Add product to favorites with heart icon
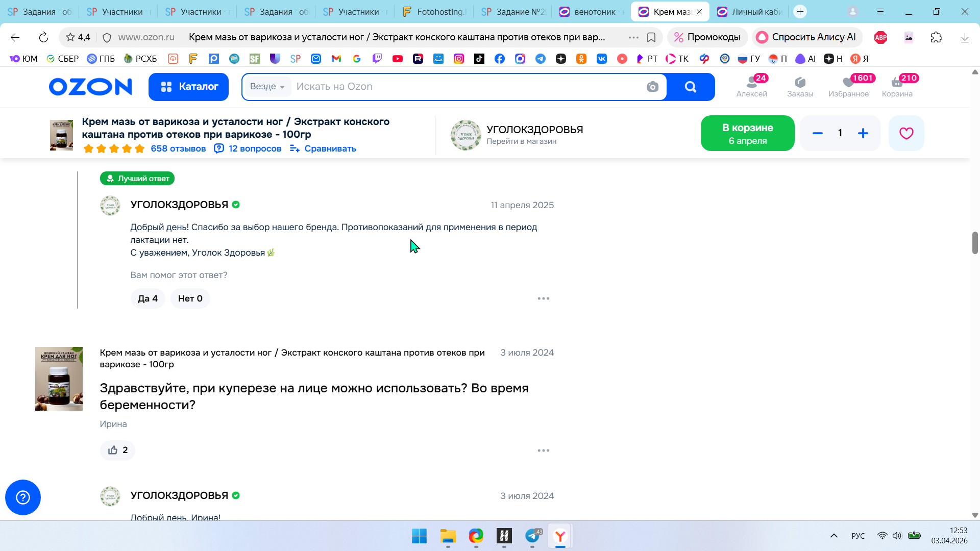This screenshot has width=980, height=551. (906, 133)
